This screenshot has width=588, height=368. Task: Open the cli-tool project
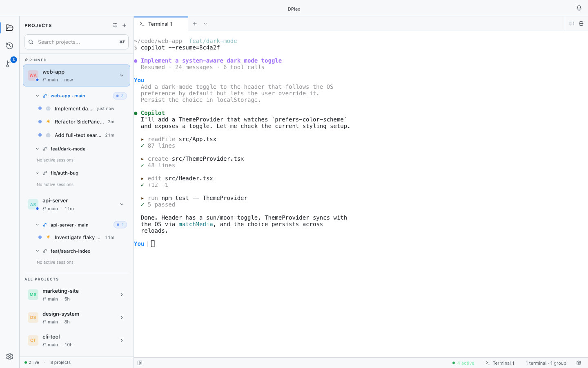[x=76, y=340]
